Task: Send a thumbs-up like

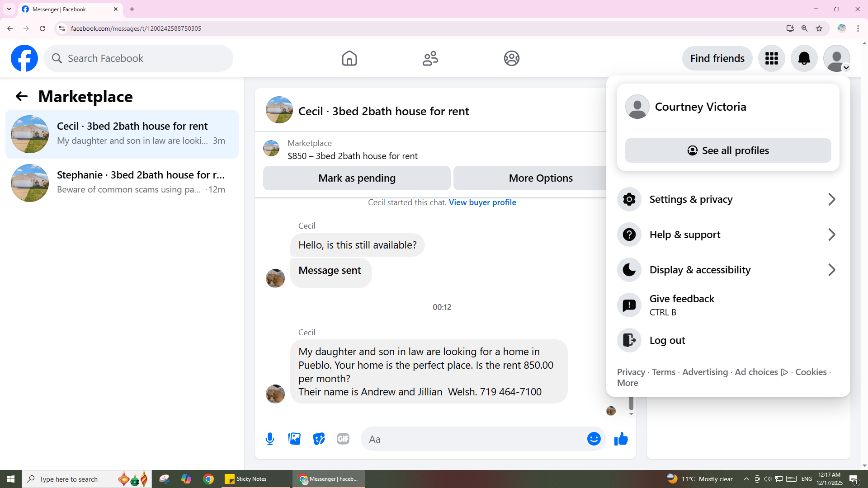Action: pyautogui.click(x=621, y=439)
